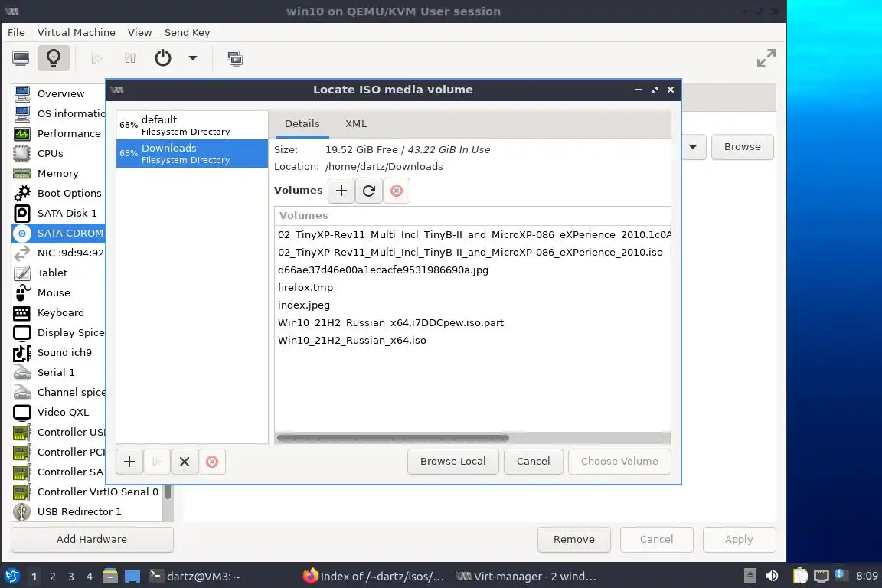Open Performance hardware entry

[x=58, y=133]
